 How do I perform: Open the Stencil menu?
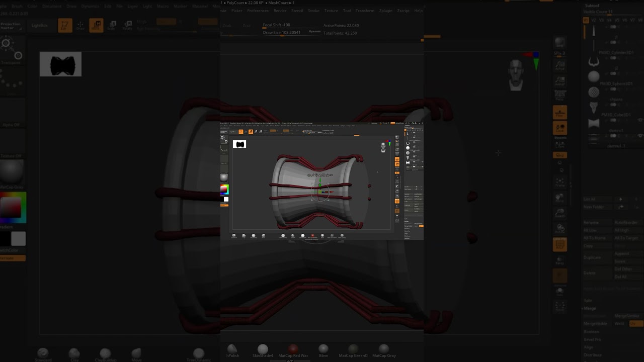pos(297,11)
